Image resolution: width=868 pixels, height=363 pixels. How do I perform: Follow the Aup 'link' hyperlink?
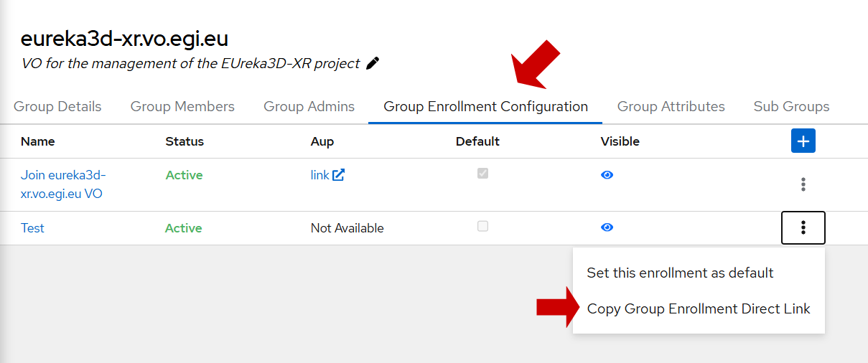319,175
